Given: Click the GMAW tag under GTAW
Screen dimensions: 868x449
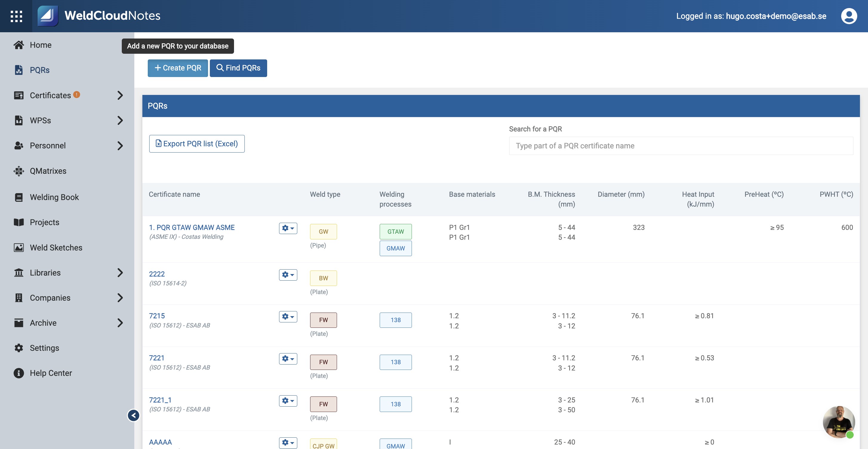Looking at the screenshot, I should coord(395,248).
